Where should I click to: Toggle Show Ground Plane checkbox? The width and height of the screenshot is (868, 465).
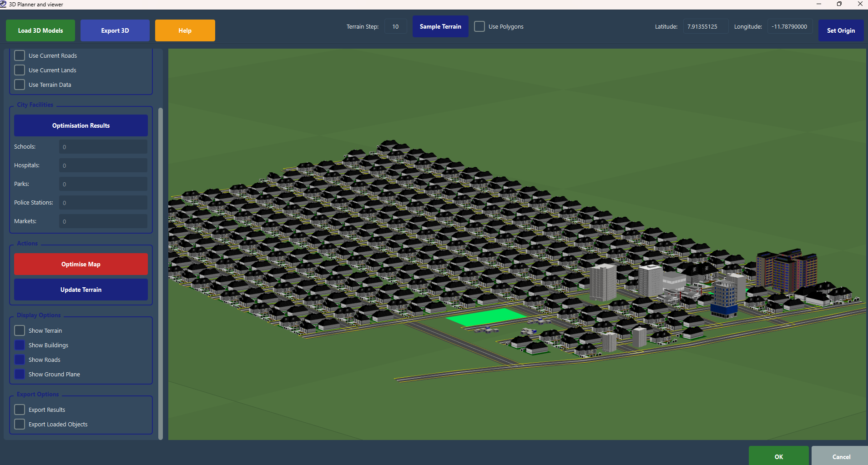pos(20,374)
